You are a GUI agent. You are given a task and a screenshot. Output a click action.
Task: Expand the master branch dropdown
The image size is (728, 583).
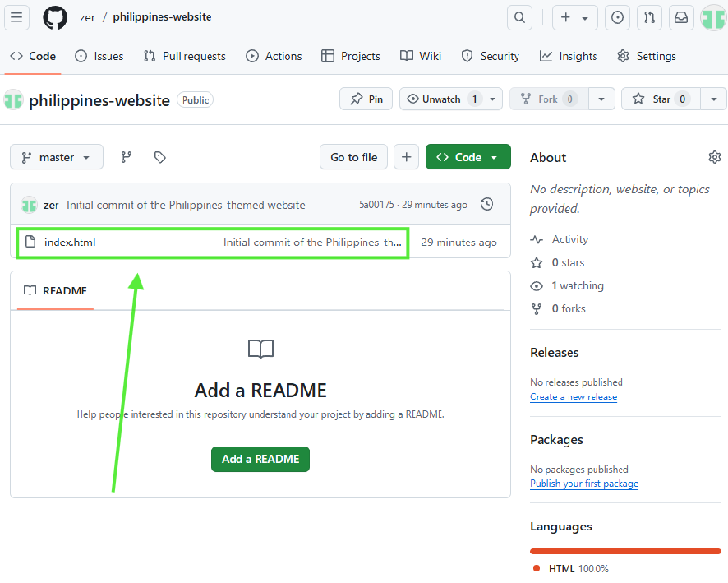57,157
